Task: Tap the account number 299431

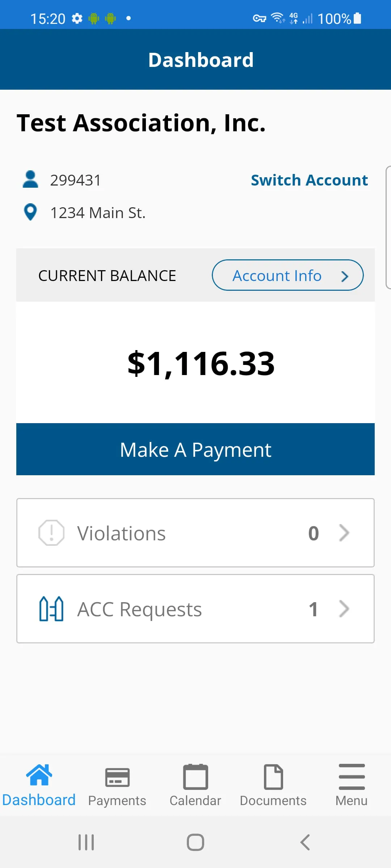Action: click(76, 180)
